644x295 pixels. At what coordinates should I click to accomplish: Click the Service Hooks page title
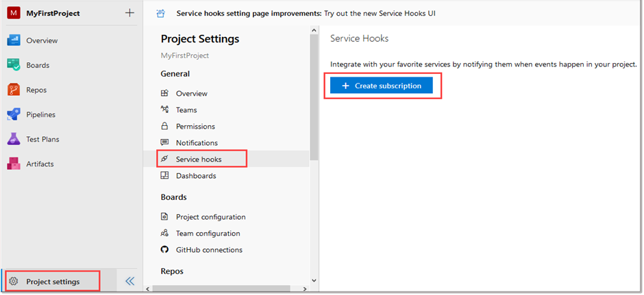tap(360, 38)
